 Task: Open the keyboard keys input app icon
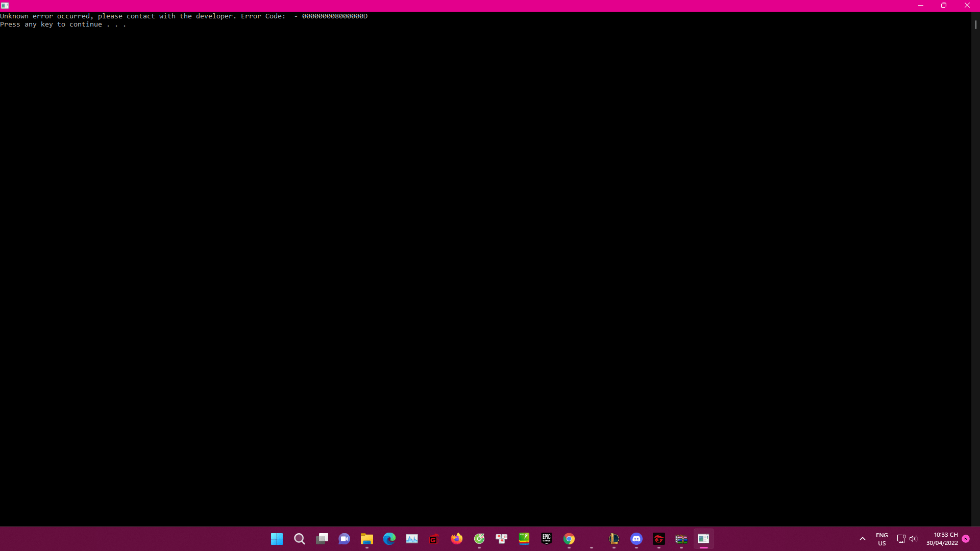point(502,539)
